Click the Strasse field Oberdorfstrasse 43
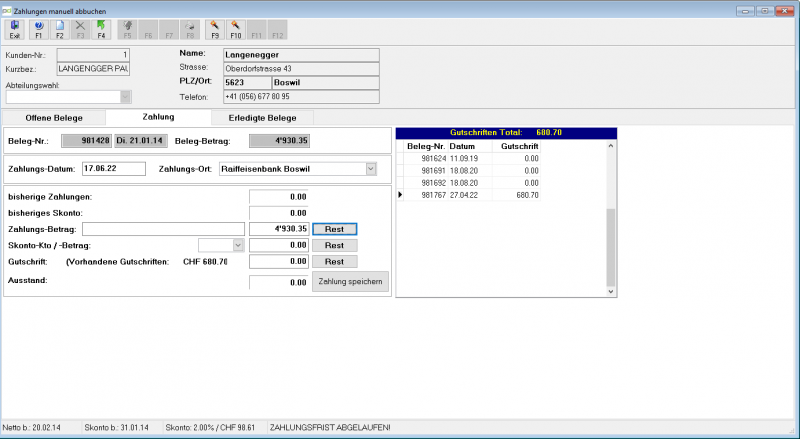Image resolution: width=800 pixels, height=439 pixels. [301, 68]
